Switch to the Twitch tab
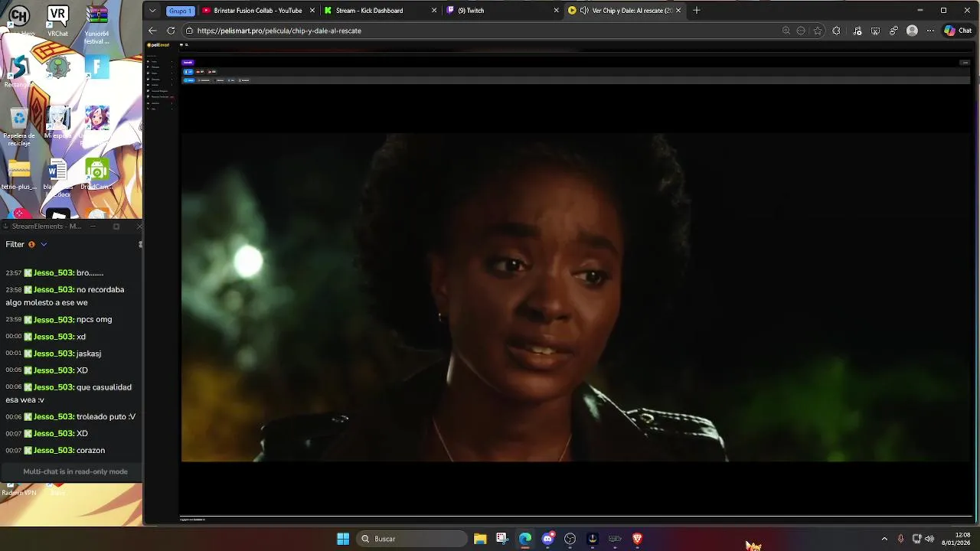Viewport: 980px width, 551px height. click(x=501, y=11)
